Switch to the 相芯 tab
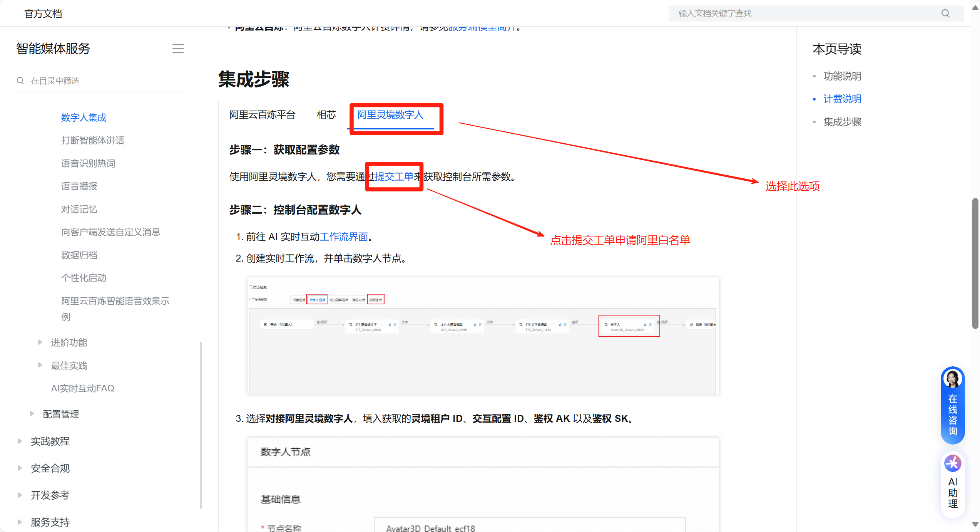 coord(326,115)
